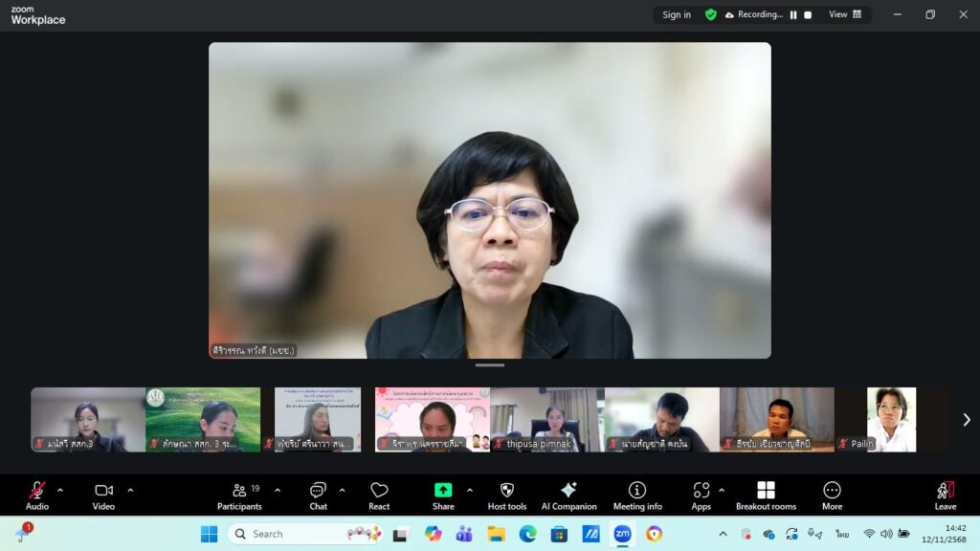The image size is (980, 551).
Task: Pause the recording
Action: tap(793, 15)
